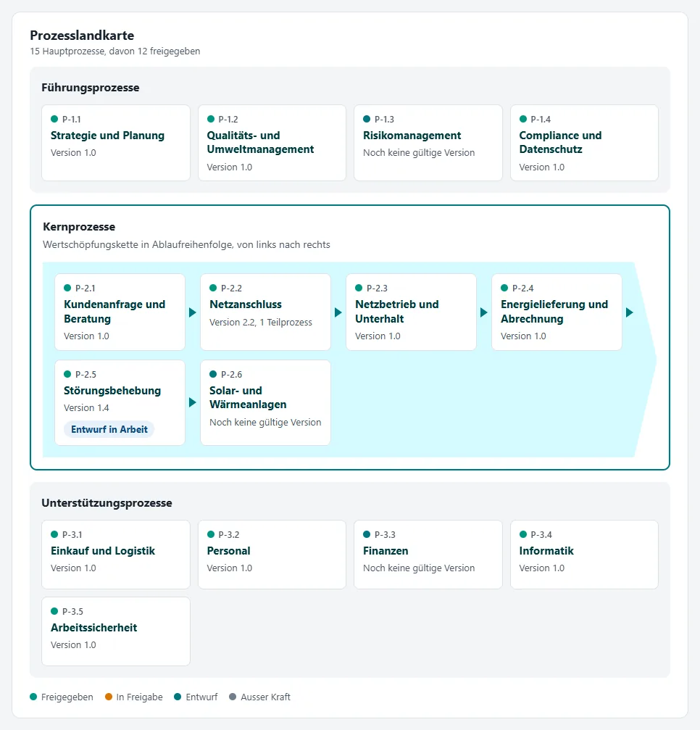Click 'Noch keine gültige Version' under Solar- und Wärmeanlagen
Image resolution: width=700 pixels, height=730 pixels.
coord(265,422)
